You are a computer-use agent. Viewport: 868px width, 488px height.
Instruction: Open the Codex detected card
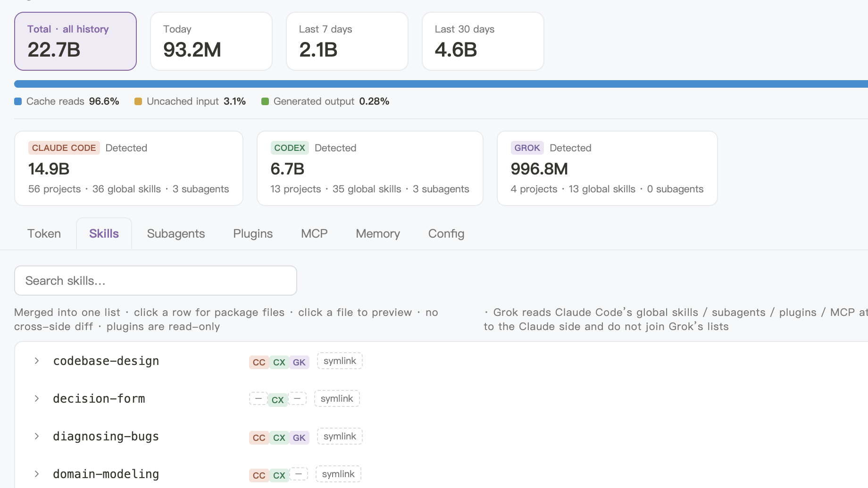[x=370, y=168]
